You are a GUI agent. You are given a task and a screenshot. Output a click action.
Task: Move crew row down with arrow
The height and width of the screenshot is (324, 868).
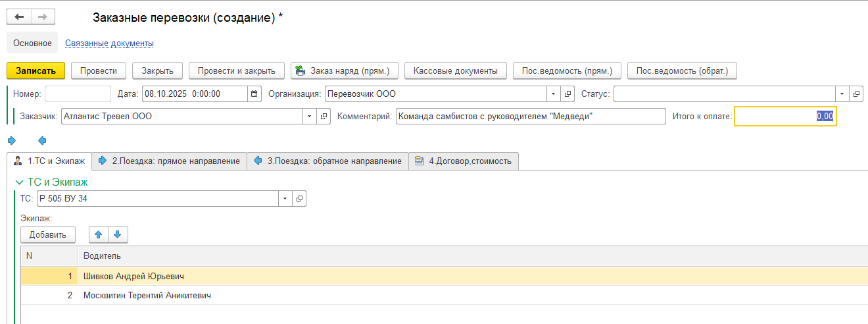[x=117, y=234]
